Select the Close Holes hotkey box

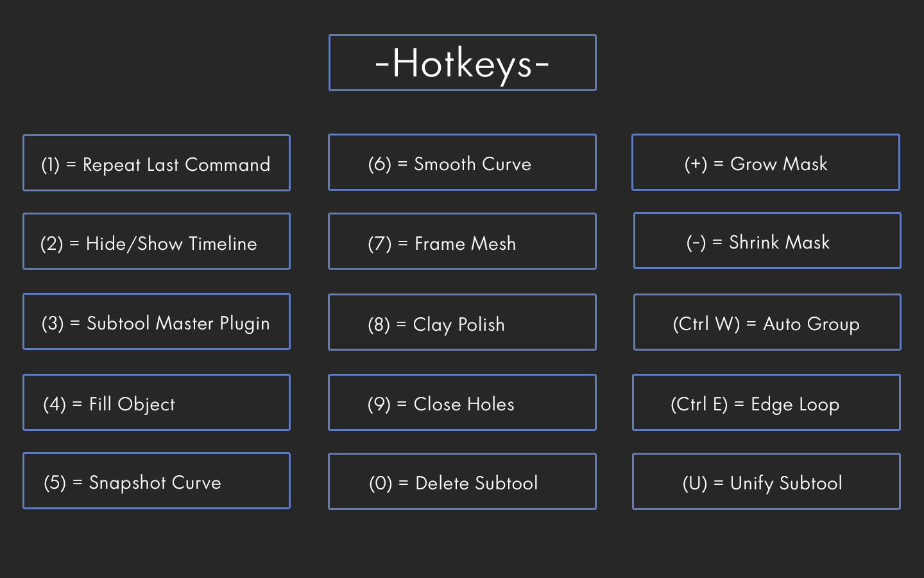[462, 402]
